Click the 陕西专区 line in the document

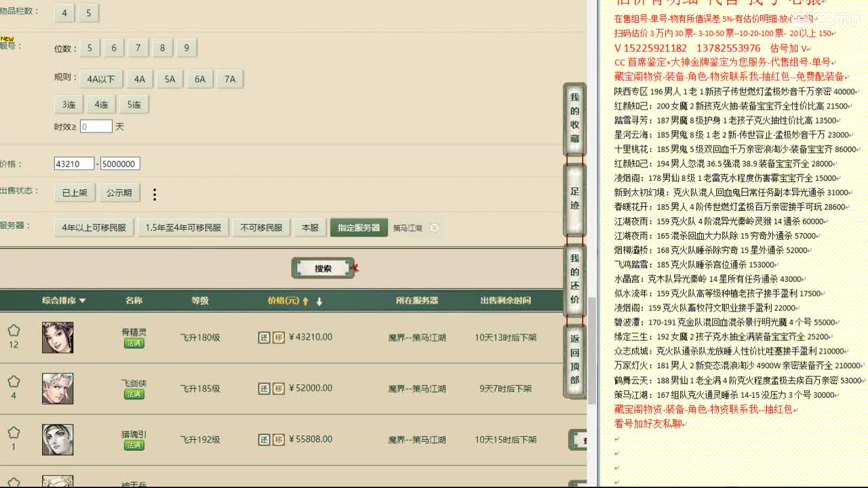(735, 91)
